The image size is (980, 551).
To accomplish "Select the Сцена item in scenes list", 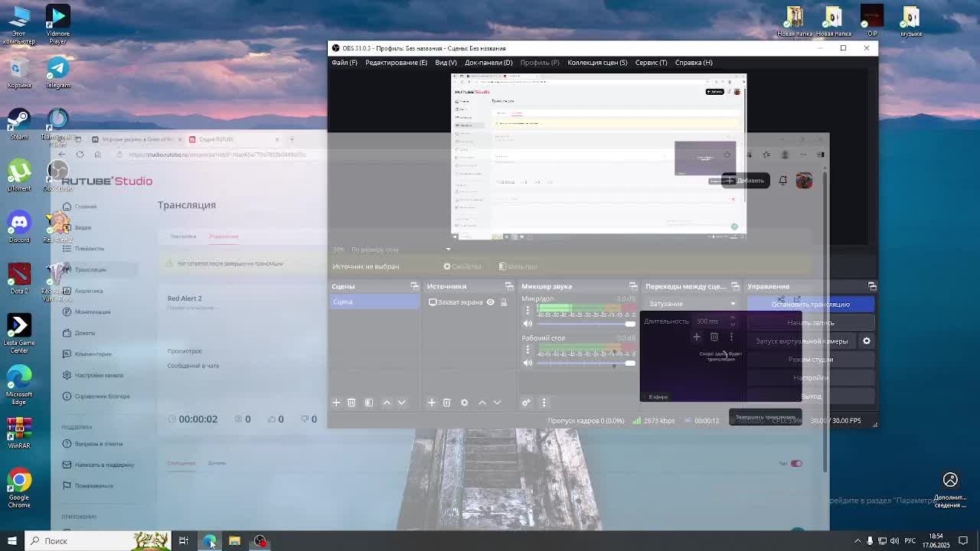I will (x=374, y=302).
